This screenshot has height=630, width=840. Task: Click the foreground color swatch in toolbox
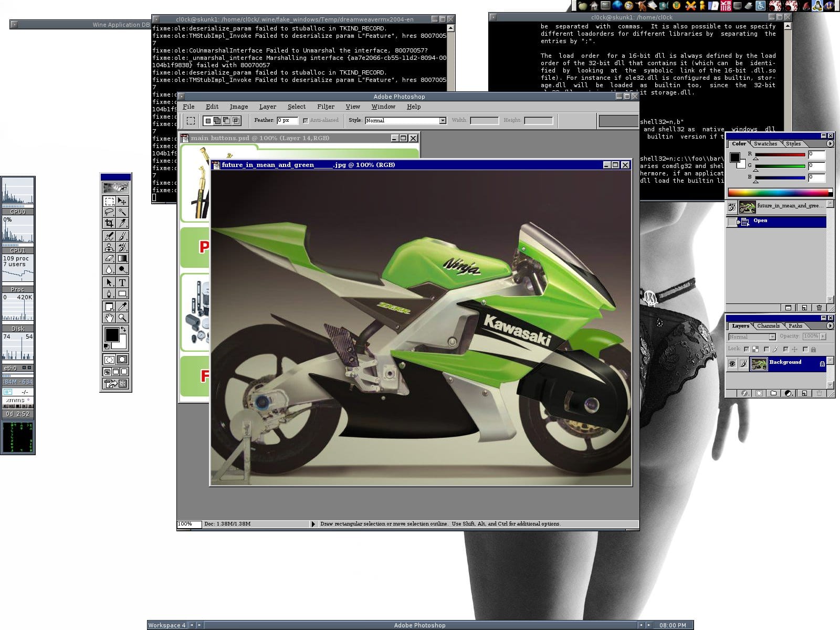[112, 335]
